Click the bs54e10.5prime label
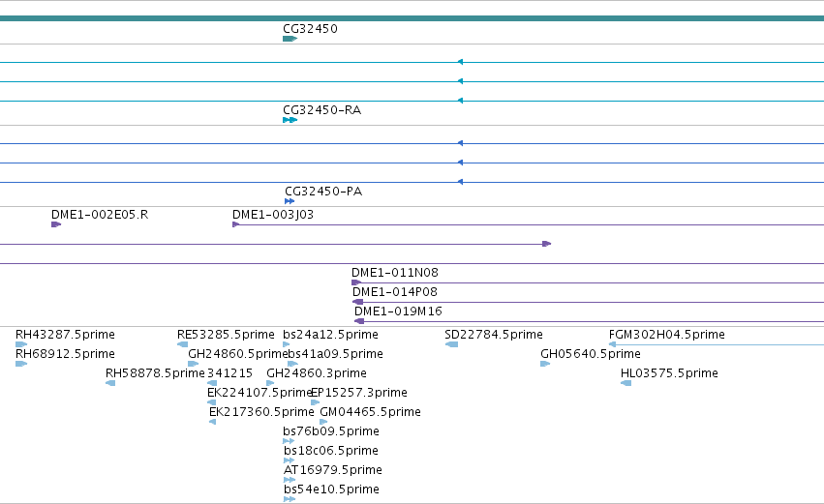Viewport: 824px width, 504px height. [331, 490]
